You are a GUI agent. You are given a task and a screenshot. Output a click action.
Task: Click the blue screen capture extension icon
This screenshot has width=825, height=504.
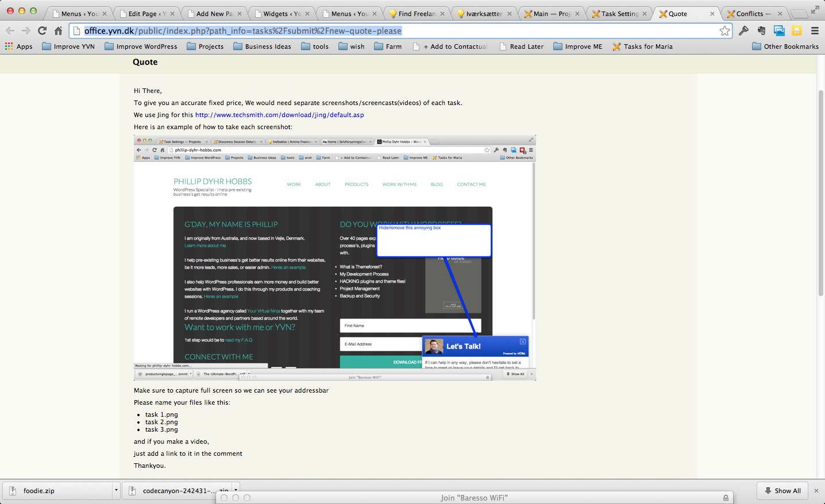[779, 30]
